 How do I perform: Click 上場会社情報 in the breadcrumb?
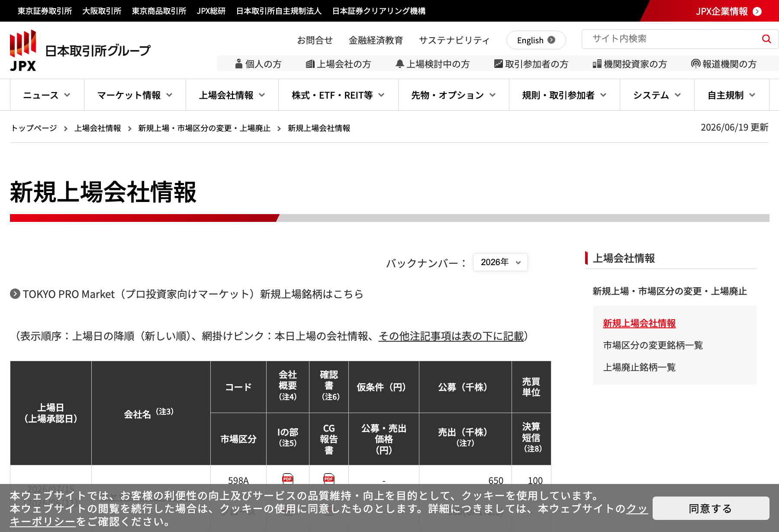97,128
